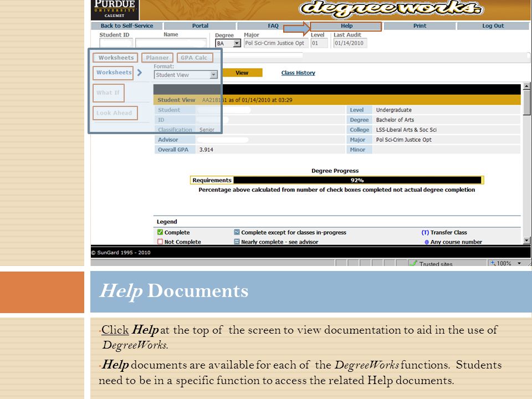Click the Purdue University Calumet logo

(x=115, y=9)
